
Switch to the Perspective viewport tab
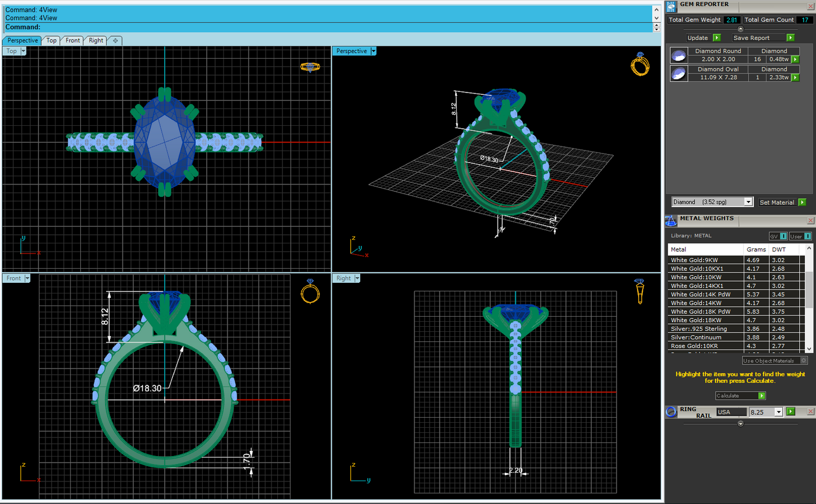point(23,41)
